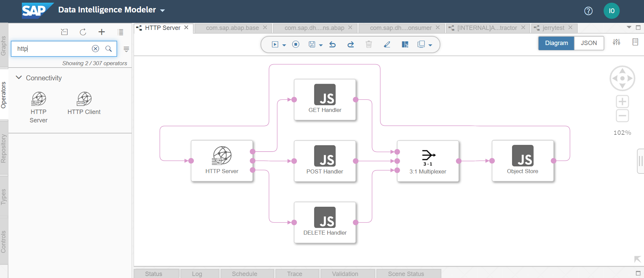The width and height of the screenshot is (644, 278).
Task: Delete the selected element with trash icon
Action: tap(369, 44)
